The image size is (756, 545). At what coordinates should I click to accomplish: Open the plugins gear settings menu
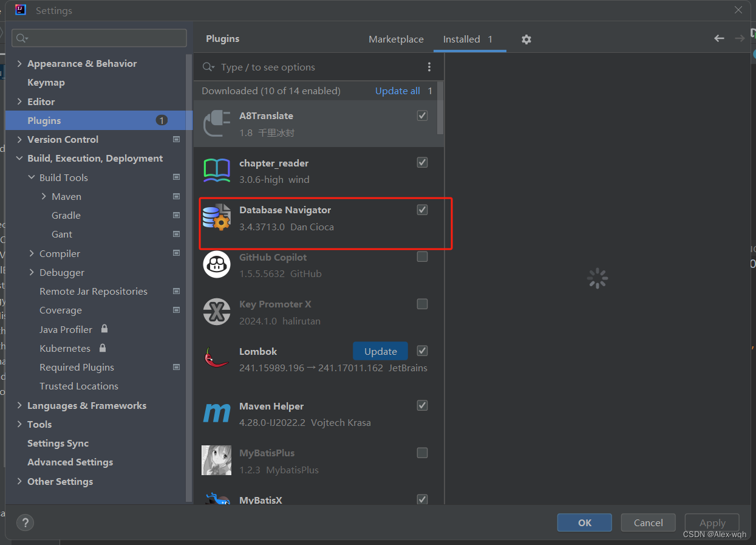[x=526, y=39]
